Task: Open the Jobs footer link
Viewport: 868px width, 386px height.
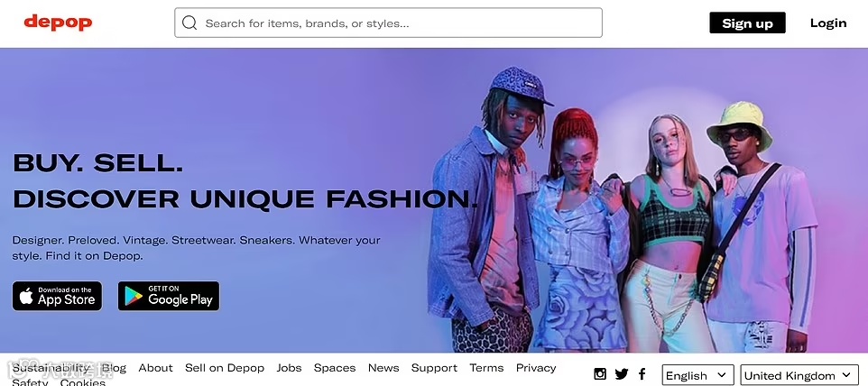Action: click(x=289, y=368)
